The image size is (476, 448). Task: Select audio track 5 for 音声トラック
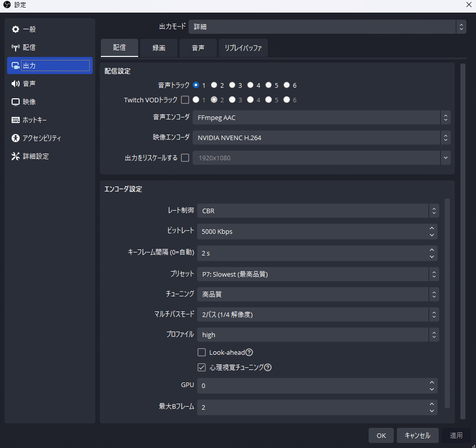click(268, 85)
